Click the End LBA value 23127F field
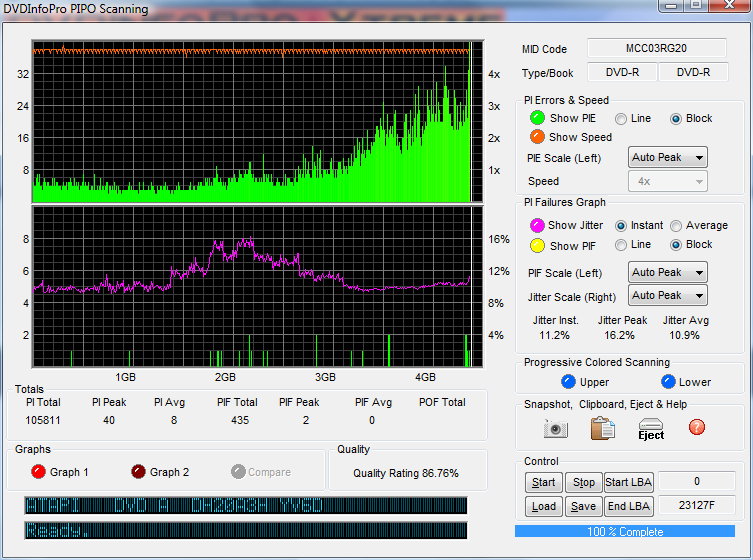The image size is (753, 560). [697, 505]
